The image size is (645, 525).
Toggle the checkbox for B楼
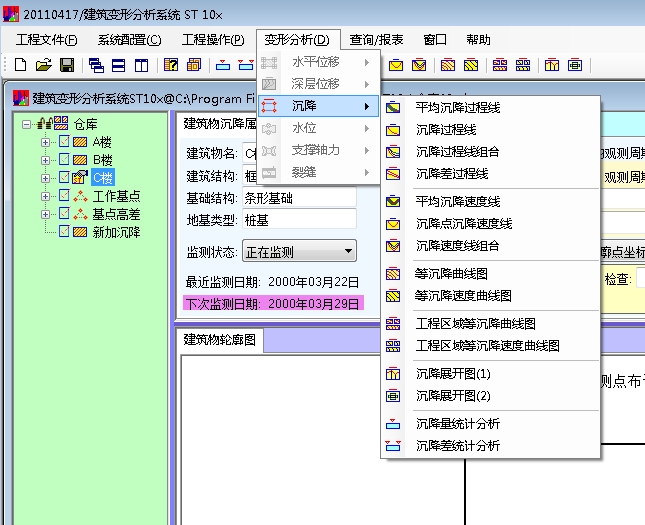click(x=64, y=160)
